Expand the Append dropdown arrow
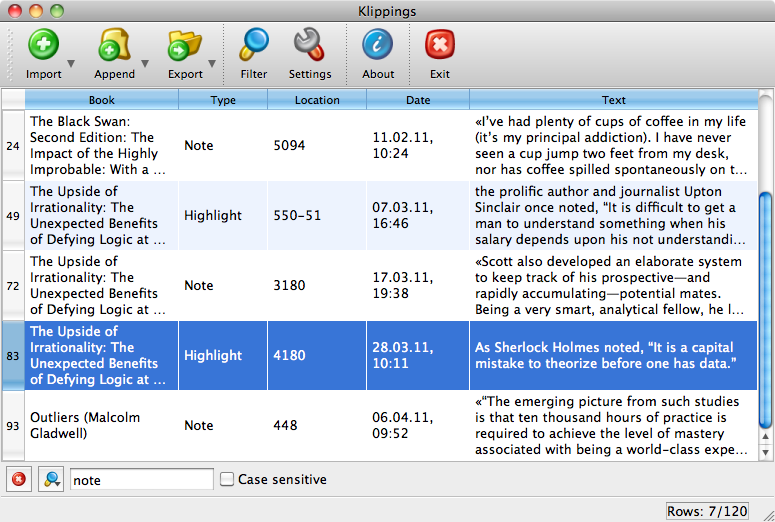This screenshot has height=522, width=775. (x=145, y=64)
